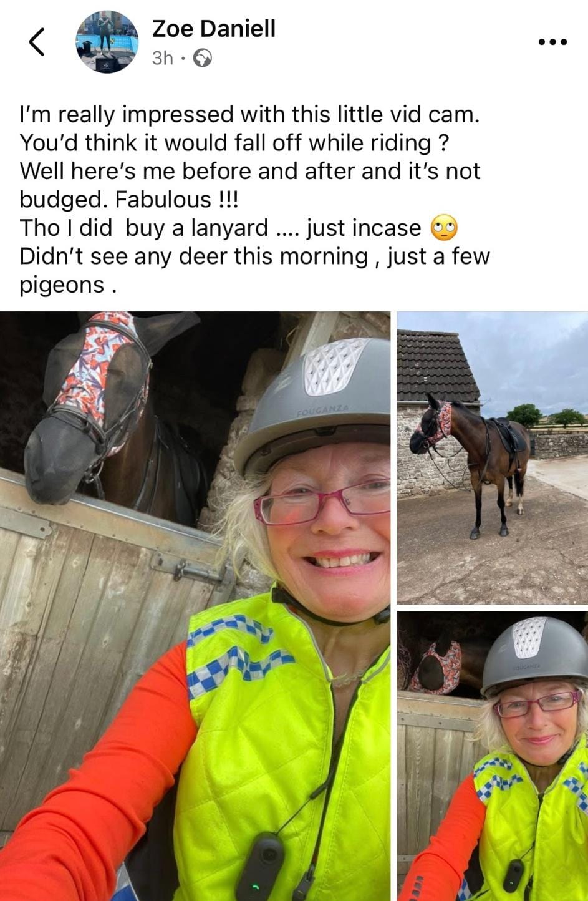Screen dimensions: 588x901
Task: Open the large selfie photo with helmet
Action: 195,606
